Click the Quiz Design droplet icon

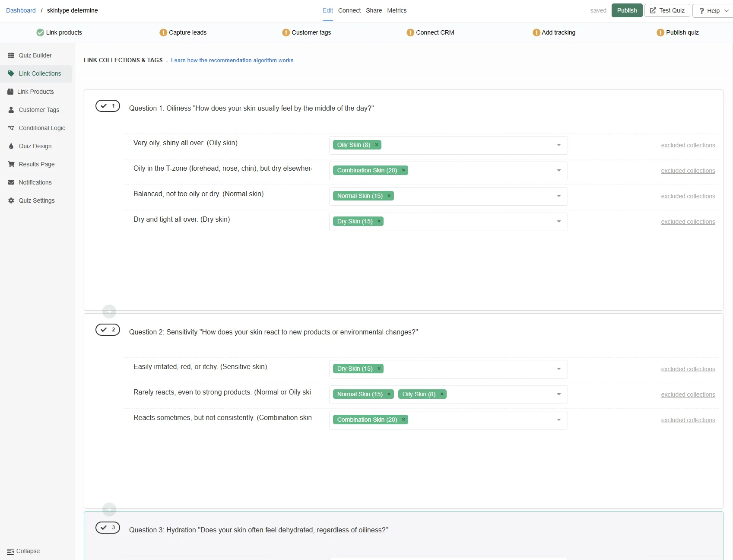point(11,146)
